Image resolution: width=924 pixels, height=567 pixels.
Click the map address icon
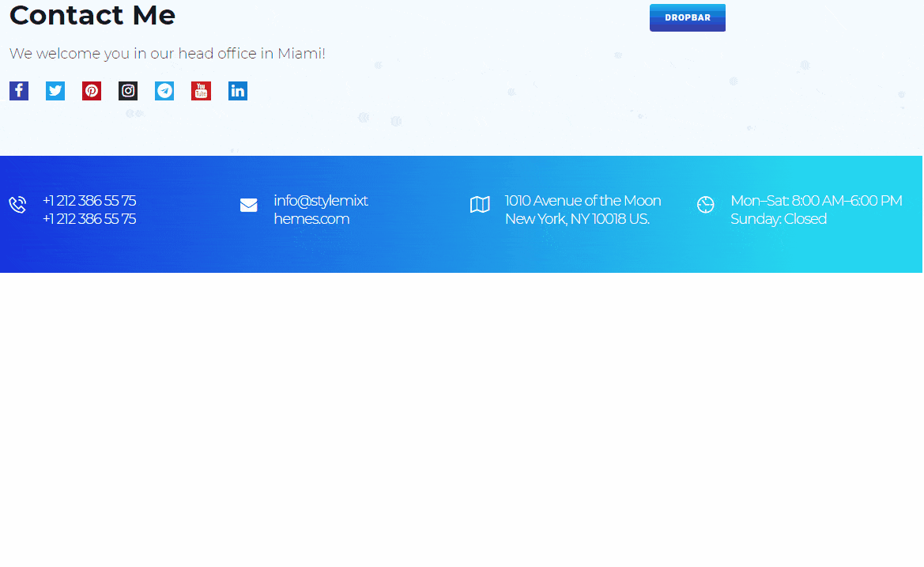[480, 205]
